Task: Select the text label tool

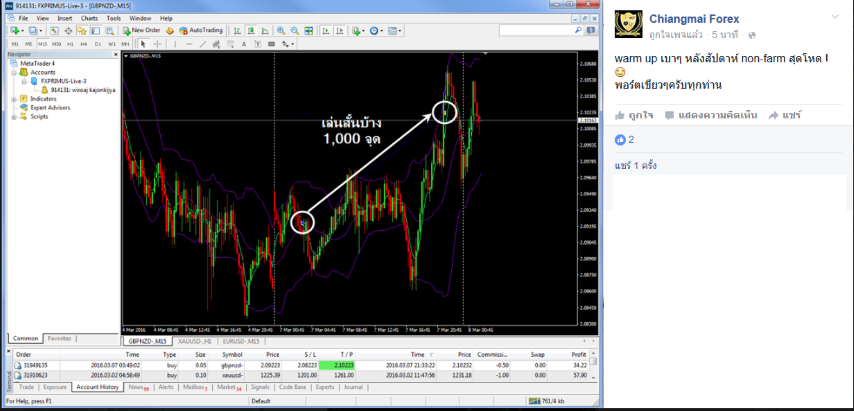Action: (258, 44)
